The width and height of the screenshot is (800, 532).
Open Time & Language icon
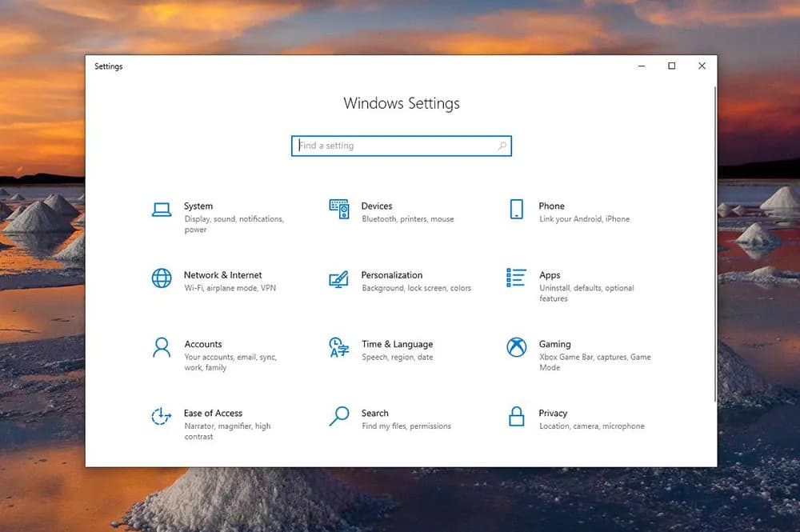coord(339,347)
